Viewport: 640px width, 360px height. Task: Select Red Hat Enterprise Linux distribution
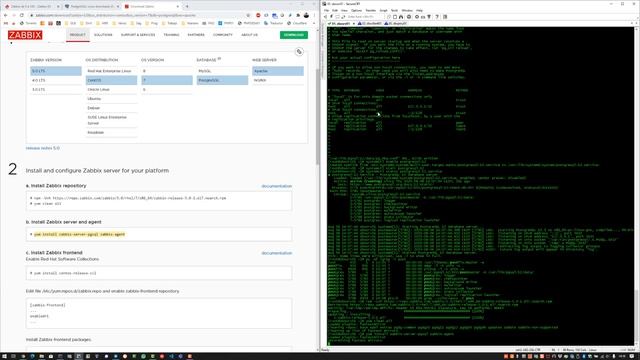coord(111,71)
